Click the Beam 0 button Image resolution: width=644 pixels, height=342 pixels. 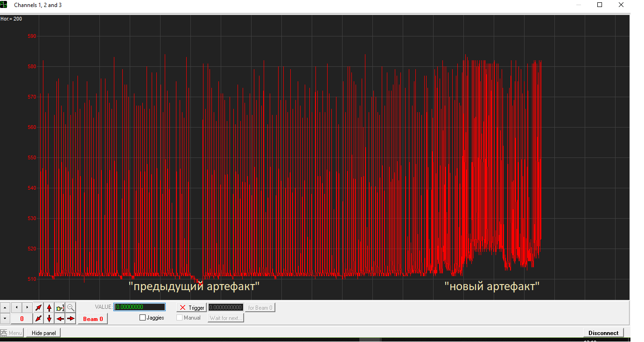point(93,319)
